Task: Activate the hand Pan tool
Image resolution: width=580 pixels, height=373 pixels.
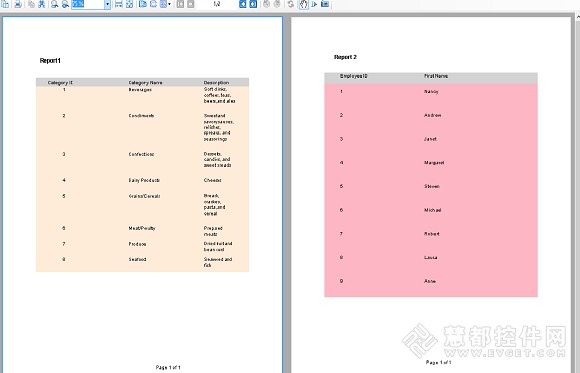Action: (304, 4)
